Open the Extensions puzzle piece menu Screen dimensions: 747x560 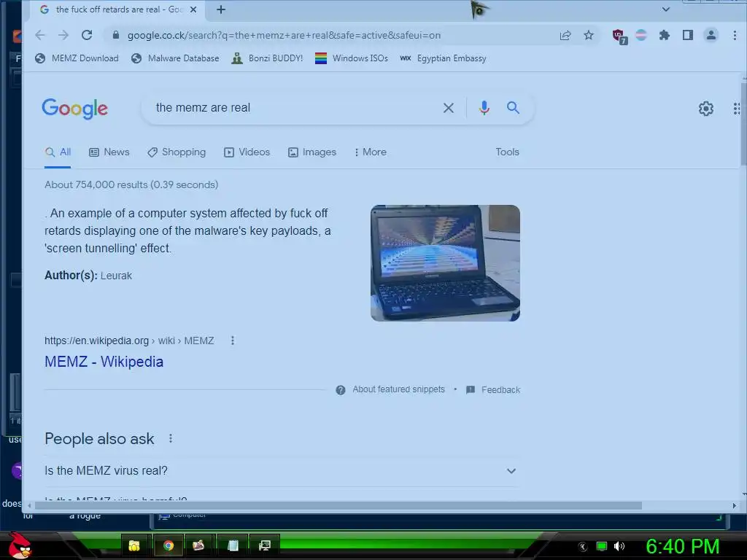click(664, 35)
